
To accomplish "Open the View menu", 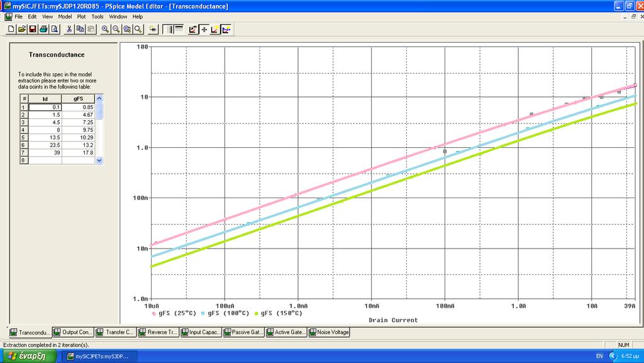I will (47, 17).
